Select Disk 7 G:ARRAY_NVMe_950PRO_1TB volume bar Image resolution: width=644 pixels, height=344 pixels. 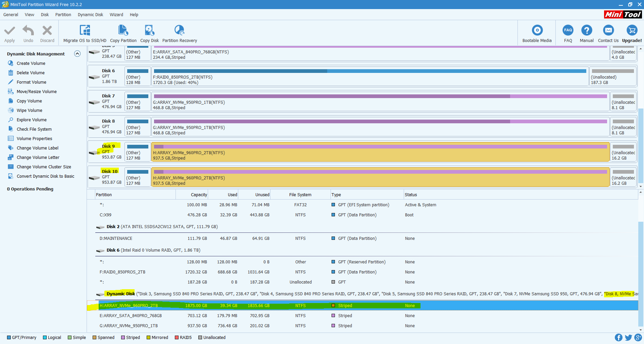pyautogui.click(x=380, y=101)
